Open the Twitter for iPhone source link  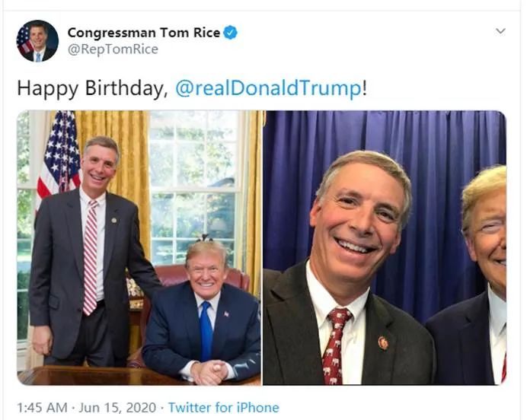(x=223, y=408)
